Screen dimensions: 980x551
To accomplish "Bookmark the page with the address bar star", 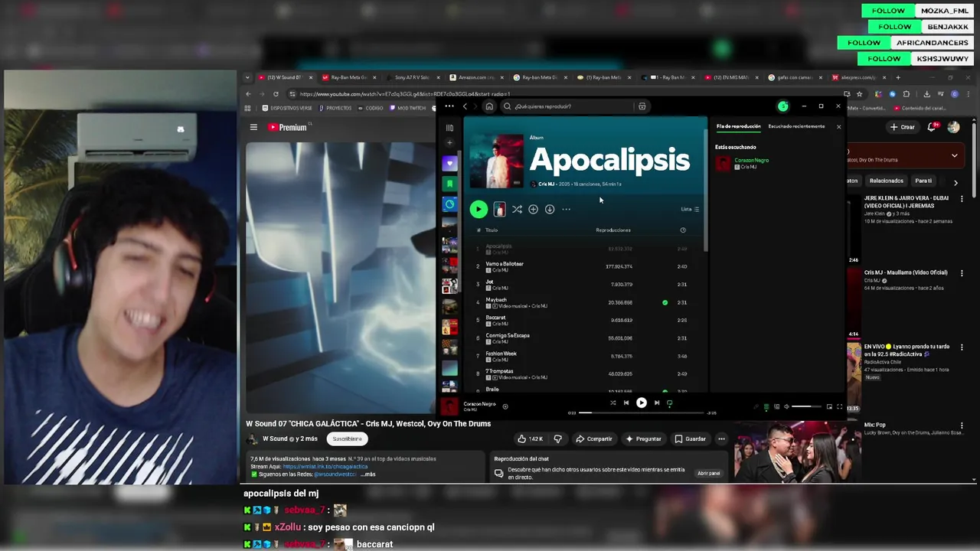I will pyautogui.click(x=859, y=94).
